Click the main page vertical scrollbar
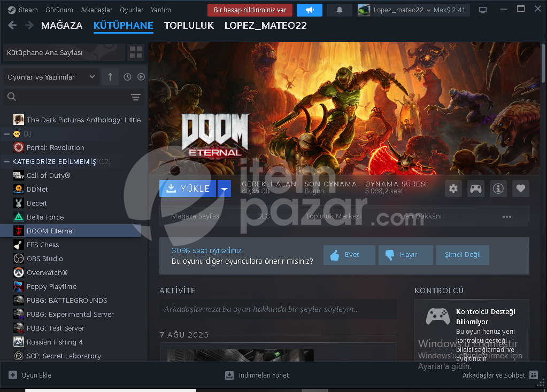This screenshot has width=547, height=392. [x=543, y=62]
